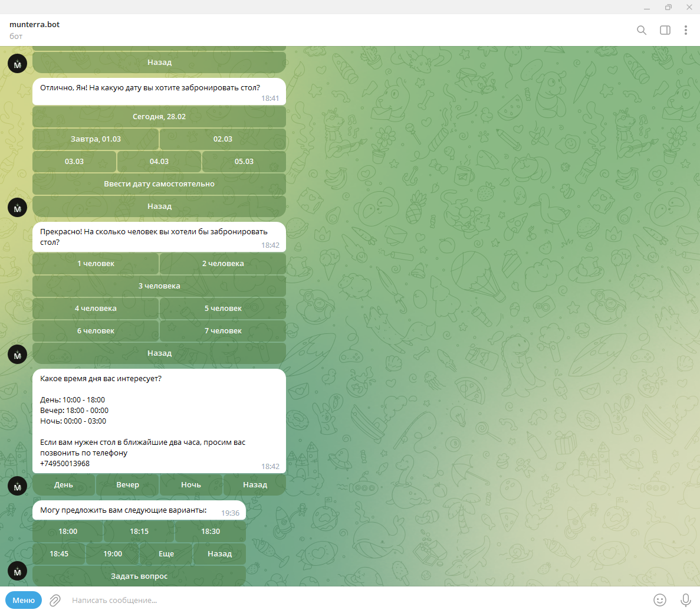Click the paperclip attach file icon
This screenshot has height=613, width=700.
(x=55, y=600)
